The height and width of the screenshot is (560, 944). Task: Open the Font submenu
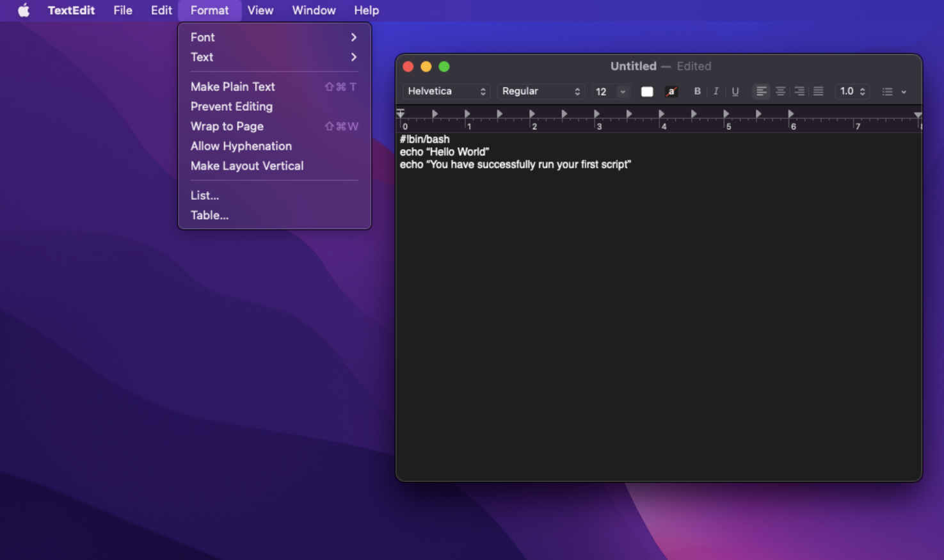click(x=202, y=37)
